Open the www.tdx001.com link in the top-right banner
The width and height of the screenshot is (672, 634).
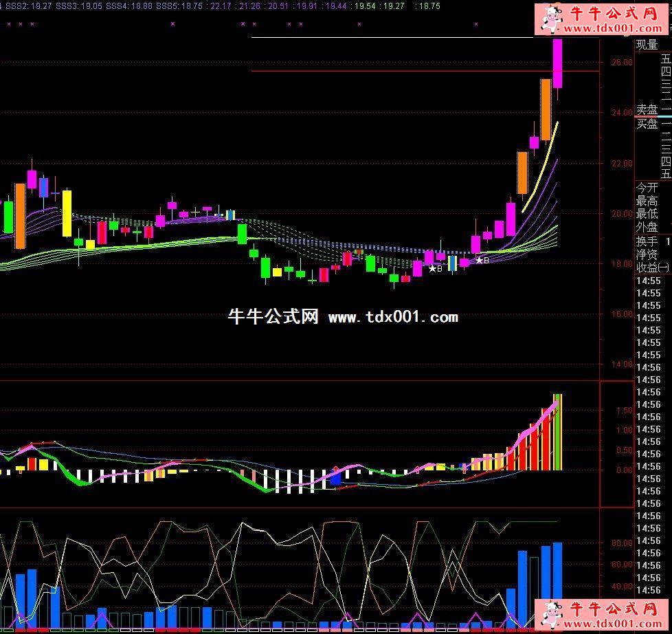[x=614, y=28]
